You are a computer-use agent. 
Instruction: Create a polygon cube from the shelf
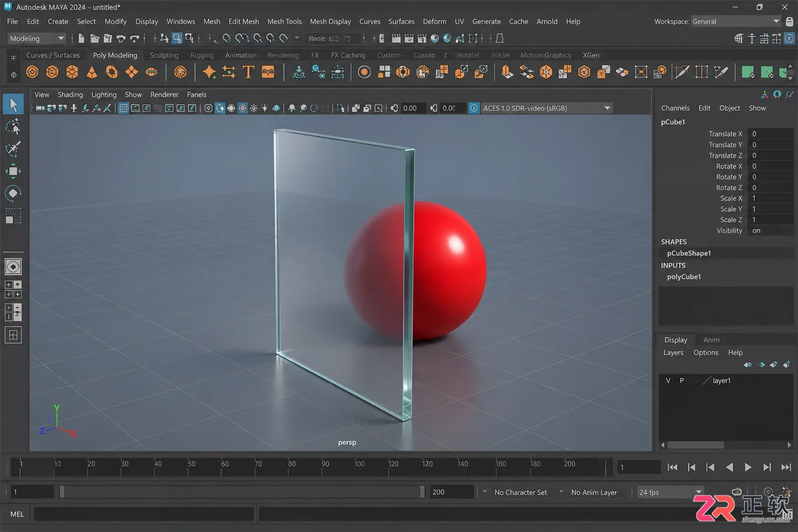click(x=52, y=72)
